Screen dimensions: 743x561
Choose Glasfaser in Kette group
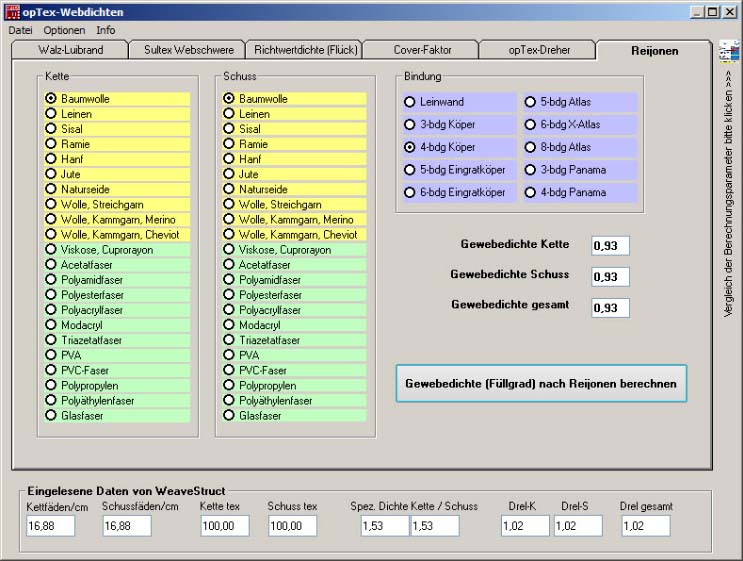(117, 416)
